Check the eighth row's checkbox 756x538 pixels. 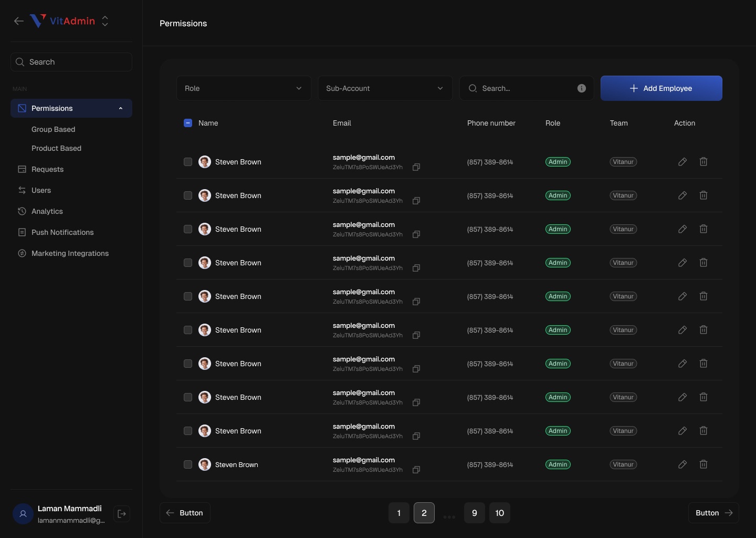tap(188, 397)
